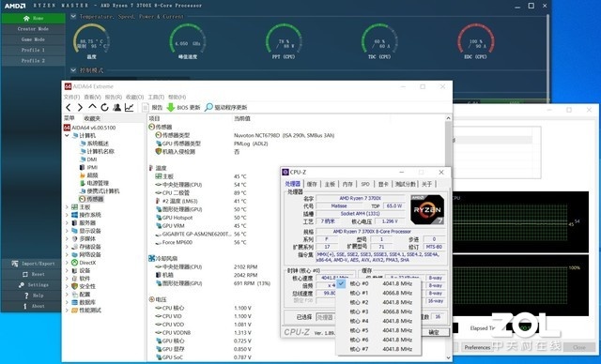Switch to CPU-Z 内存 memory tab
This screenshot has height=364, width=601.
point(347,184)
